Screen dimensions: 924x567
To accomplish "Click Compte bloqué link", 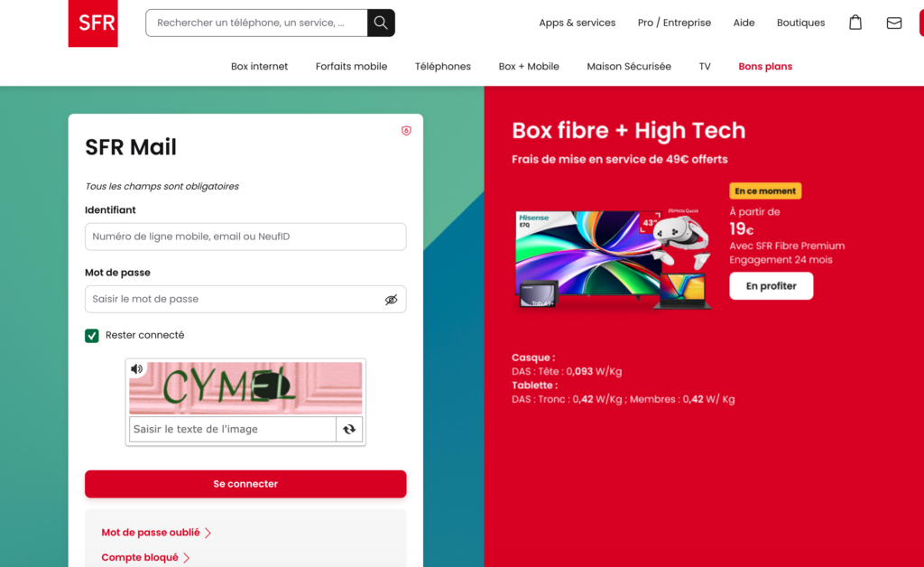I will (140, 558).
